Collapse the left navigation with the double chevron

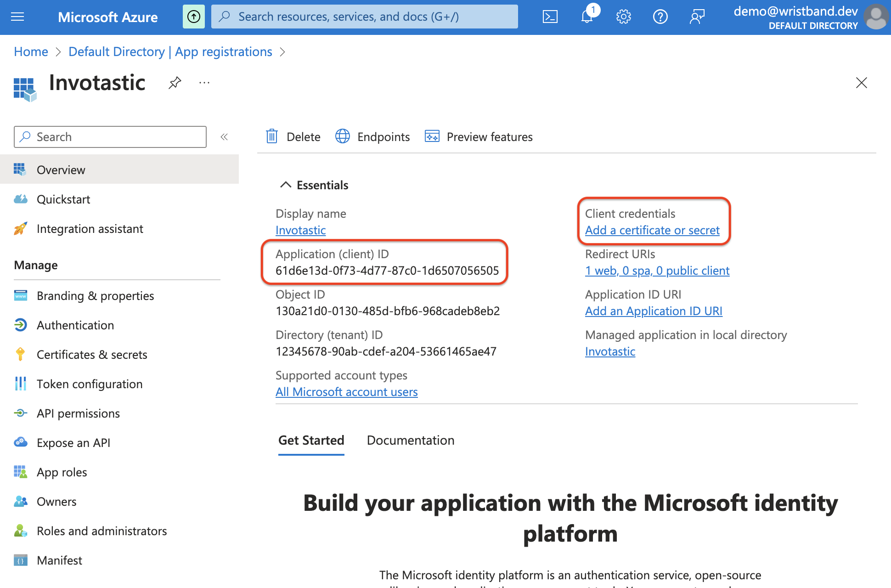click(x=224, y=137)
